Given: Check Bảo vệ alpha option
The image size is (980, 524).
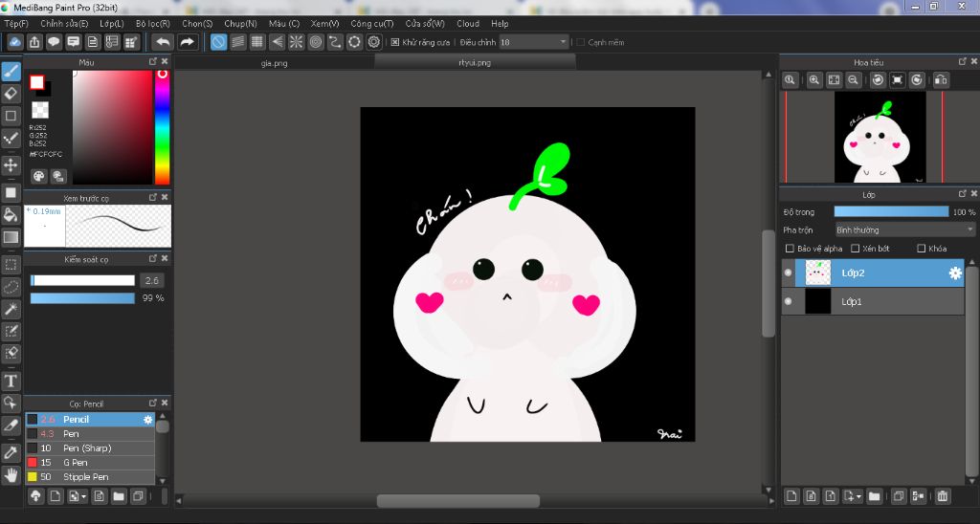Looking at the screenshot, I should (x=790, y=249).
